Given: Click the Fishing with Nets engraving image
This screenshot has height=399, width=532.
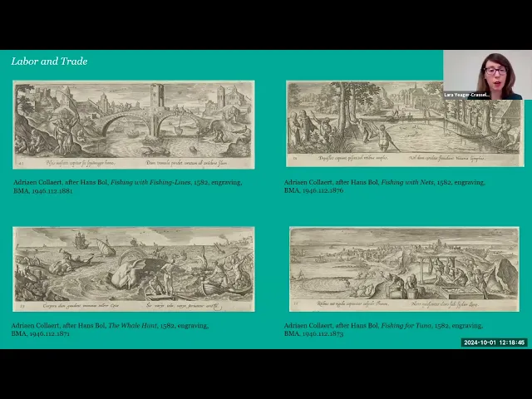Looking at the screenshot, I should coord(405,124).
